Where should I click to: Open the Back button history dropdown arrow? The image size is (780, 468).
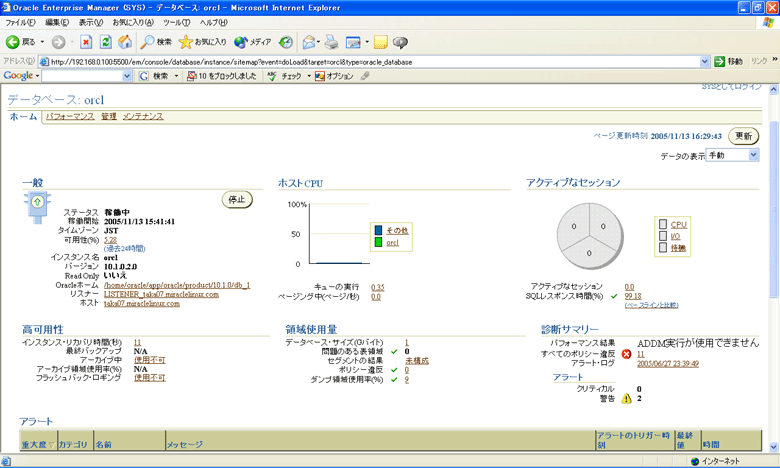click(x=42, y=42)
